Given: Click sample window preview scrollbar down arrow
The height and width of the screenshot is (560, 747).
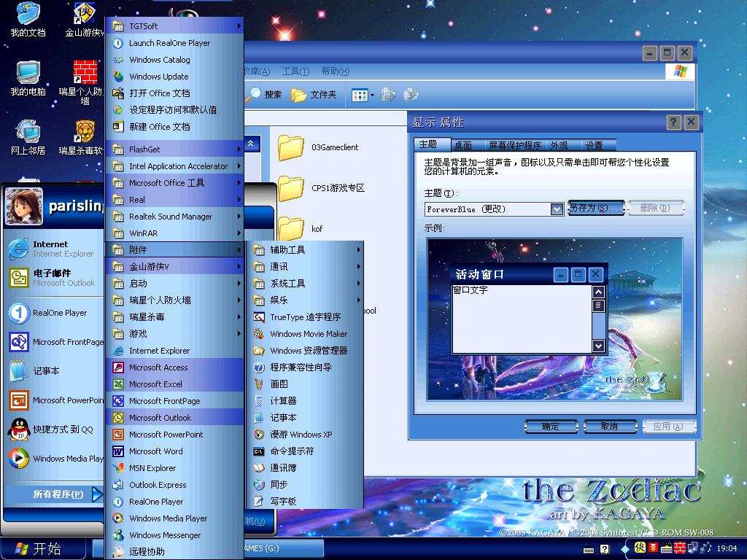Looking at the screenshot, I should pos(599,346).
